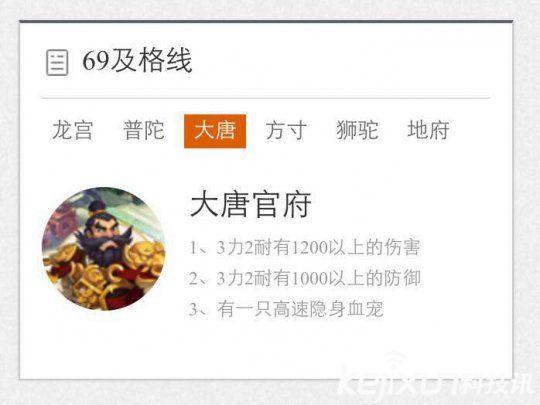The height and width of the screenshot is (405, 540).
Task: Click the divider line under the title
Action: pyautogui.click(x=266, y=98)
